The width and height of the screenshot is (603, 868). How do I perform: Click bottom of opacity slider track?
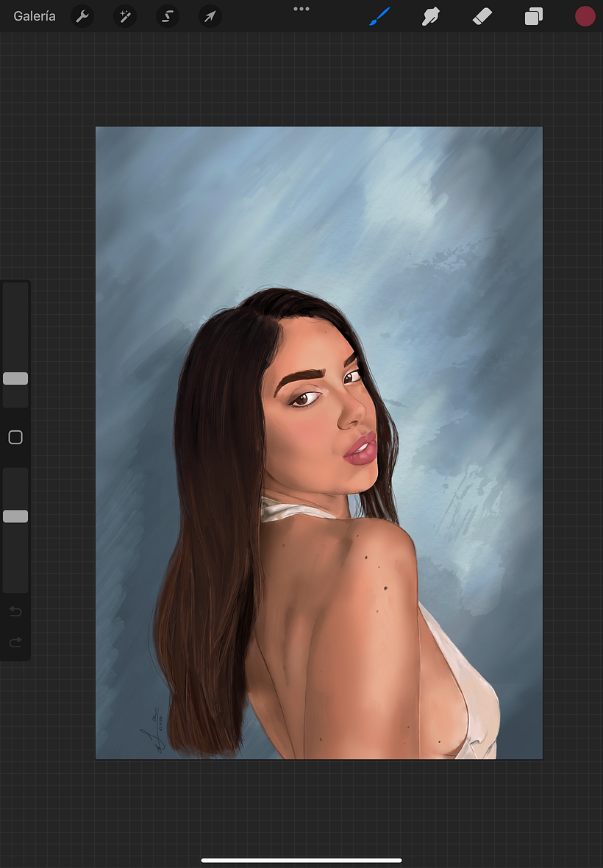coord(15,588)
